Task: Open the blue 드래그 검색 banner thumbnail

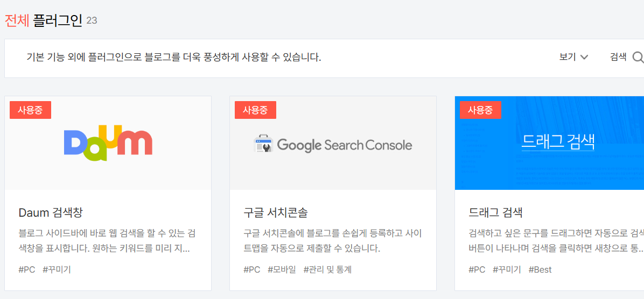Action: click(x=550, y=143)
